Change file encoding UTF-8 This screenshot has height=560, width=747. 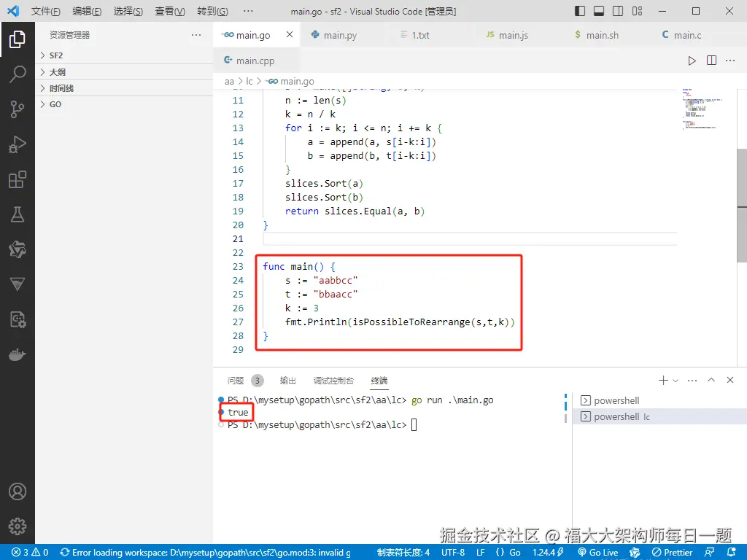click(x=452, y=553)
